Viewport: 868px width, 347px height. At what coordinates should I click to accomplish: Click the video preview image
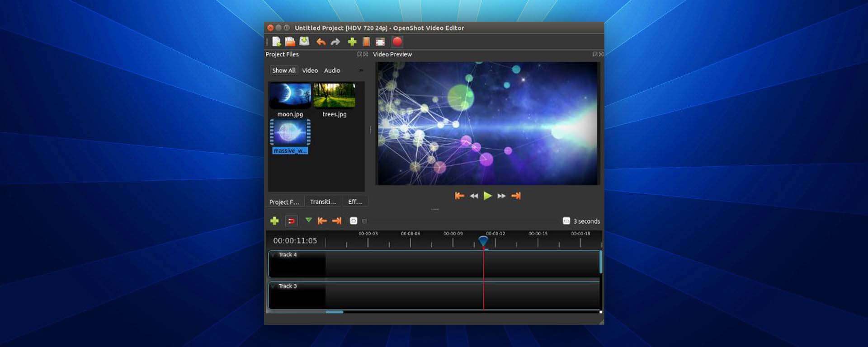pyautogui.click(x=488, y=123)
